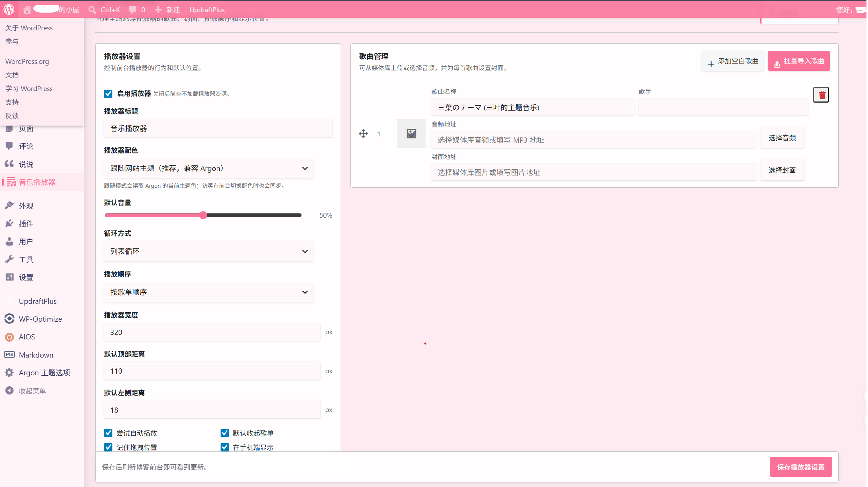Click the plus icon next to 新建
Viewport: 868px width, 487px height.
[158, 10]
